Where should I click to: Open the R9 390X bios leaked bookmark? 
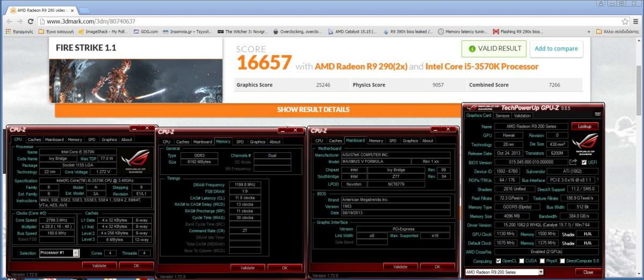point(408,32)
